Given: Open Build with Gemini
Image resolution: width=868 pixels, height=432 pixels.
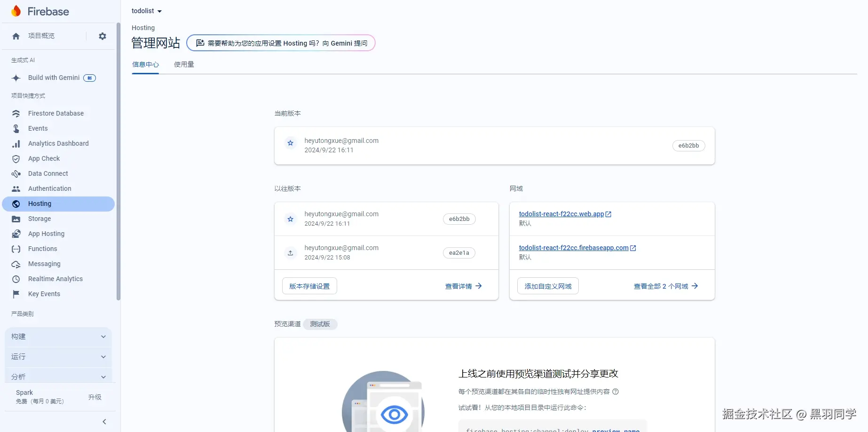Looking at the screenshot, I should click(x=58, y=78).
